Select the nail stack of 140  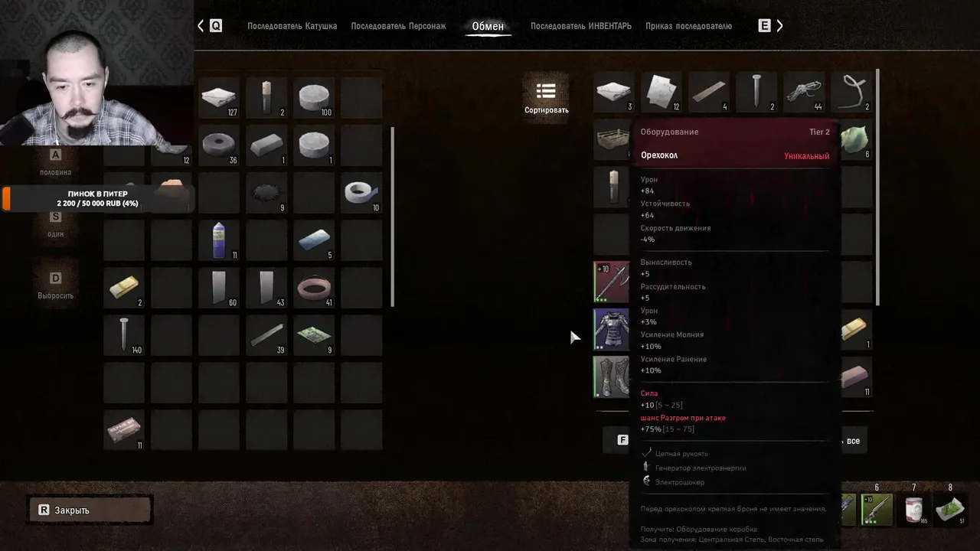coord(124,334)
